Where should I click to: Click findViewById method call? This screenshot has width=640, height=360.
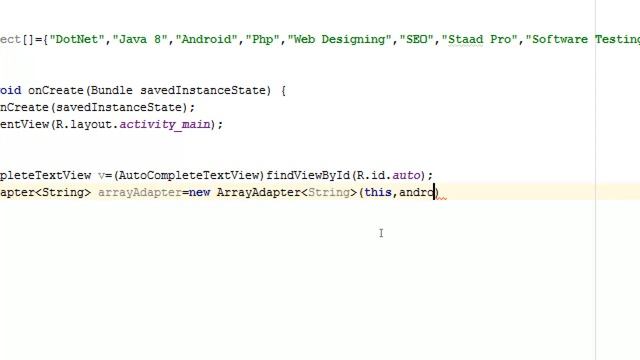point(308,176)
